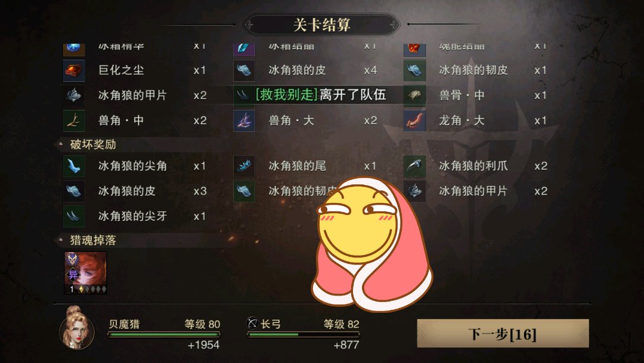Click the 下一步 next step button

(503, 333)
